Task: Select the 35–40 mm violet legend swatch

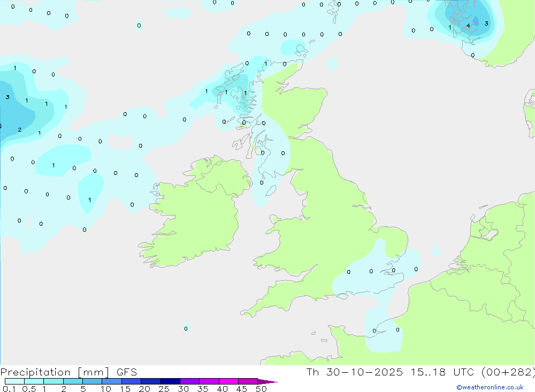Action: pos(209,381)
